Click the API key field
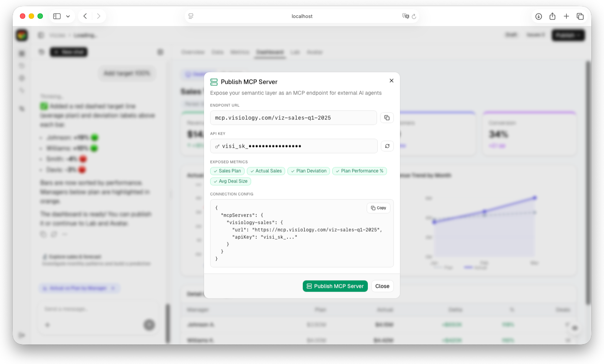The image size is (604, 364). pyautogui.click(x=293, y=146)
